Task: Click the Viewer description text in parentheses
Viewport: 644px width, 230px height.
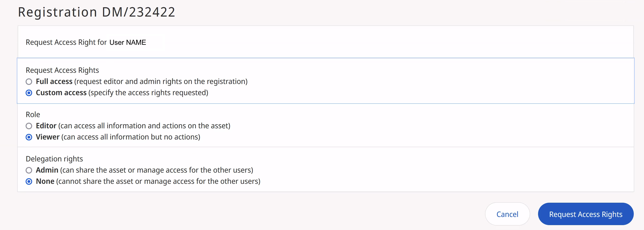Action: [x=131, y=137]
